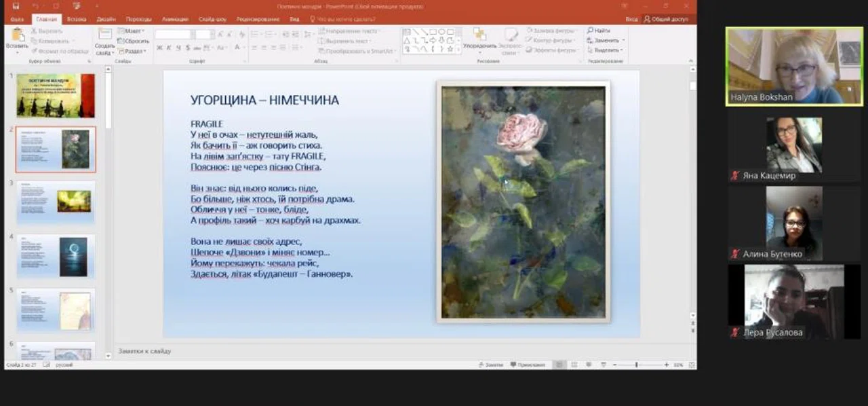The height and width of the screenshot is (406, 868).
Task: Switch to the Вставка (Insert) tab
Action: (x=77, y=19)
